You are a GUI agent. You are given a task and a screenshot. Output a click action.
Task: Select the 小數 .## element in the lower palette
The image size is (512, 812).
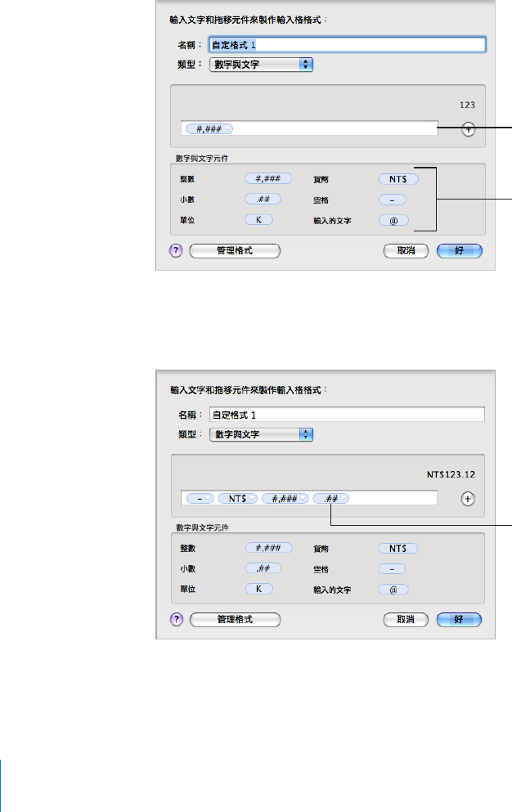(263, 568)
